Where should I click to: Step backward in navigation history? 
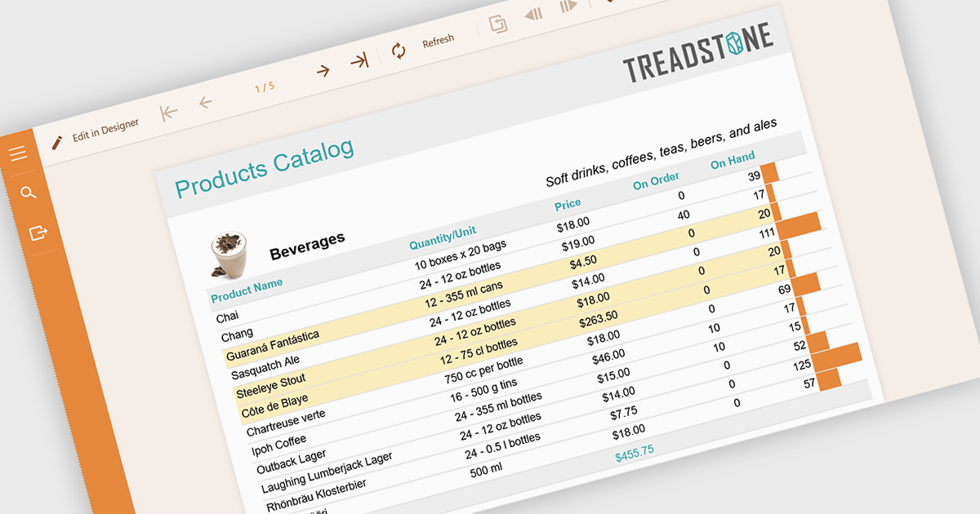pos(533,15)
